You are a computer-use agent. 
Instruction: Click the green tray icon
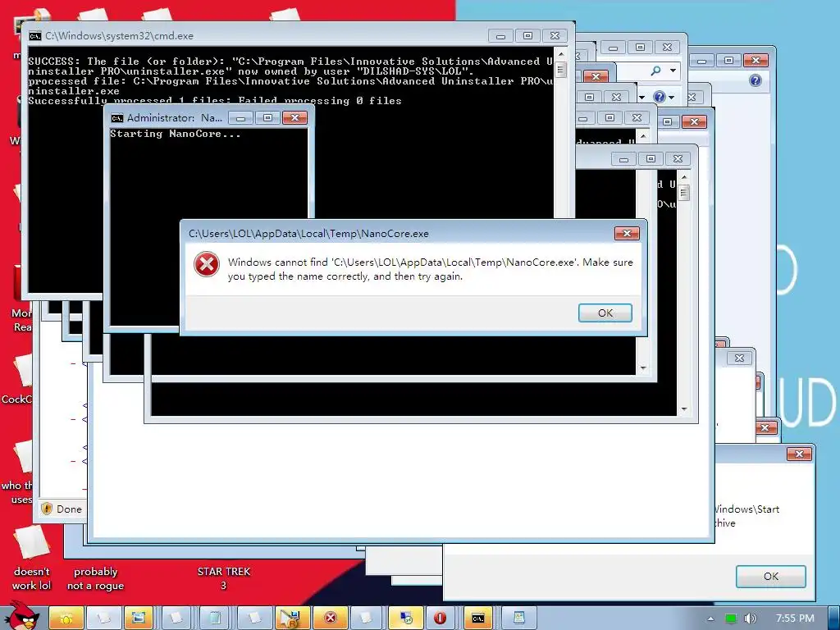731,619
